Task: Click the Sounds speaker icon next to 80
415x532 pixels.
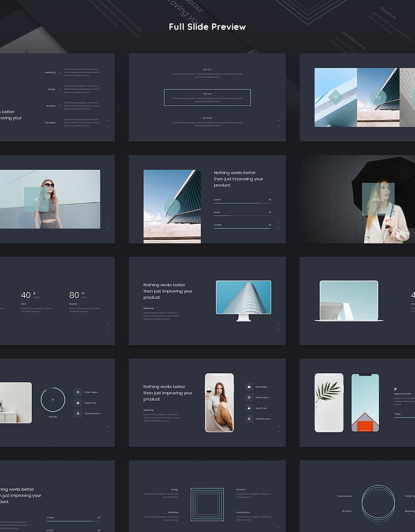Action: coord(83,293)
